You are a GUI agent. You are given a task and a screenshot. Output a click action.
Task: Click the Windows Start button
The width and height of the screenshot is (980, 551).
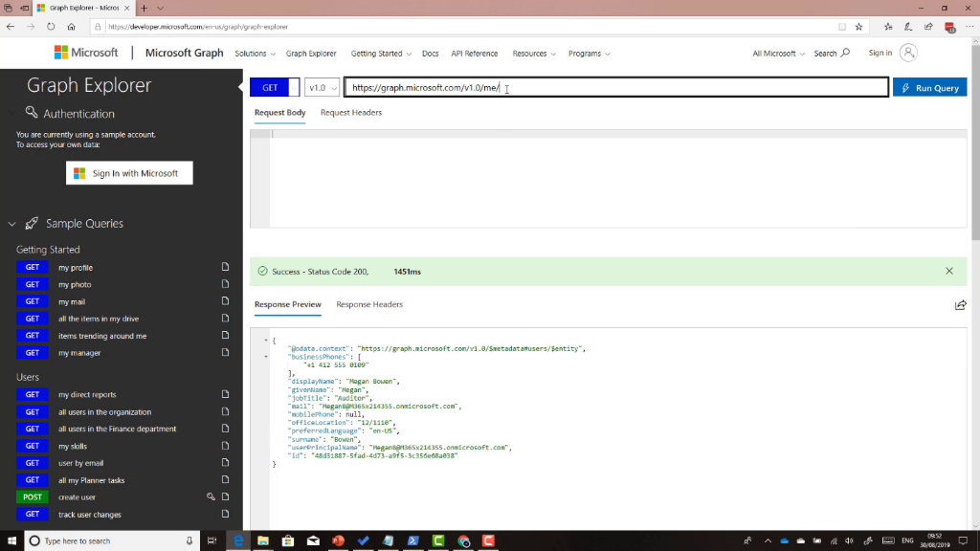[11, 540]
